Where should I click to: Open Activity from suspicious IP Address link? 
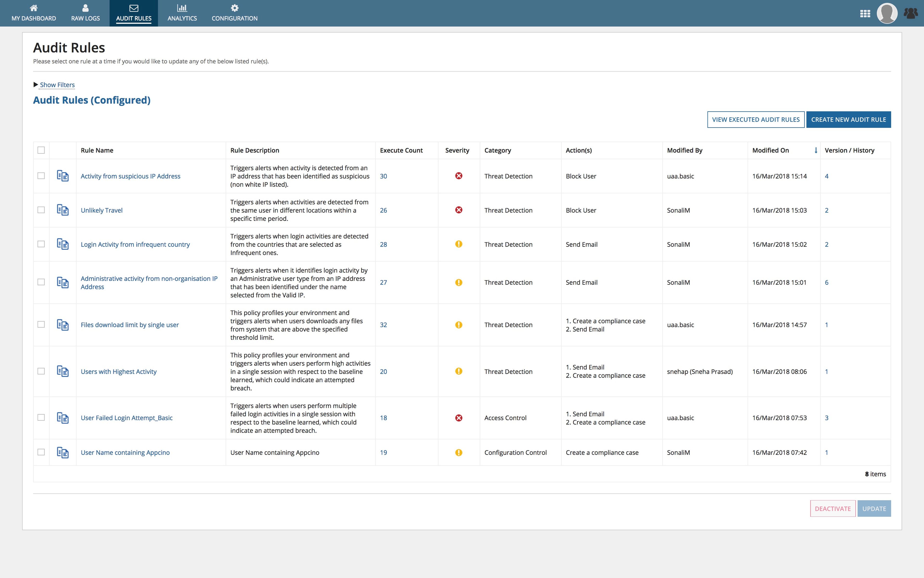[131, 176]
